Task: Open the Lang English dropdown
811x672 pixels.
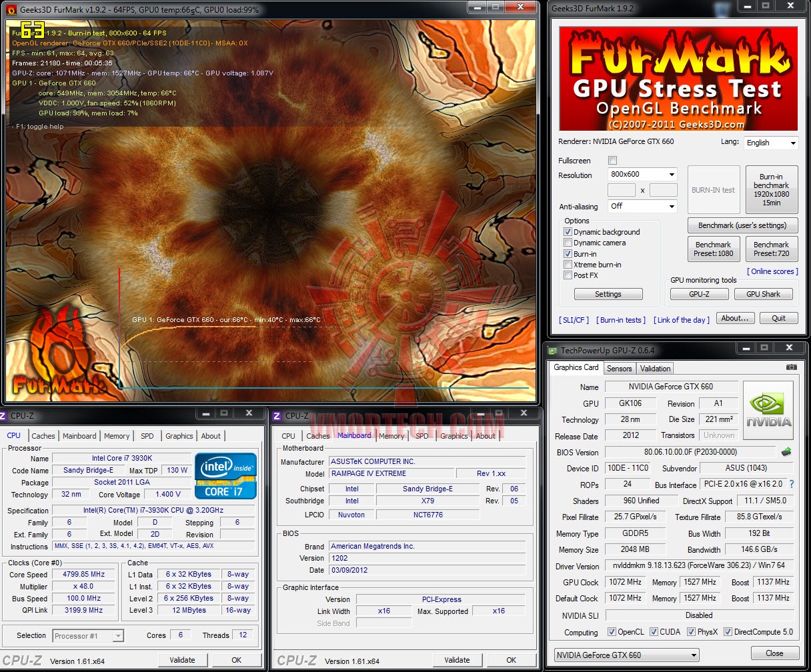Action: pyautogui.click(x=771, y=143)
